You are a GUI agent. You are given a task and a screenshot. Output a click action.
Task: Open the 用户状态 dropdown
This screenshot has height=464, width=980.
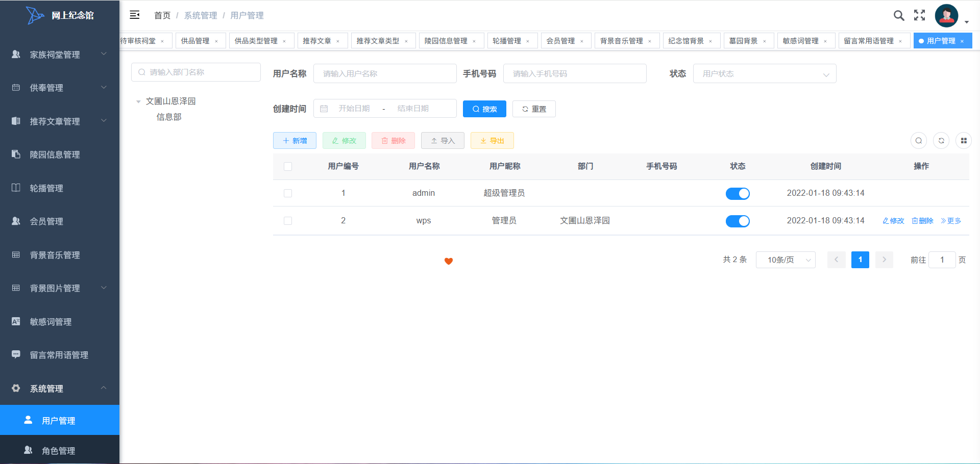(765, 73)
